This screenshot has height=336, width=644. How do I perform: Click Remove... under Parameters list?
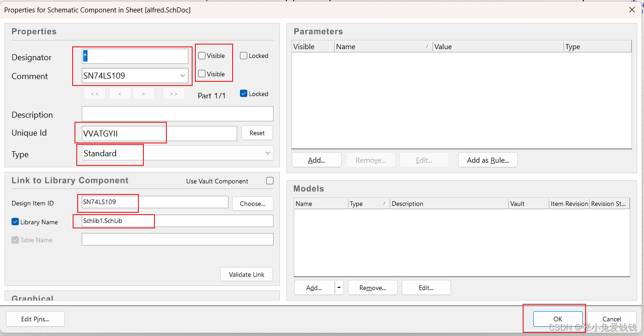[x=370, y=160]
